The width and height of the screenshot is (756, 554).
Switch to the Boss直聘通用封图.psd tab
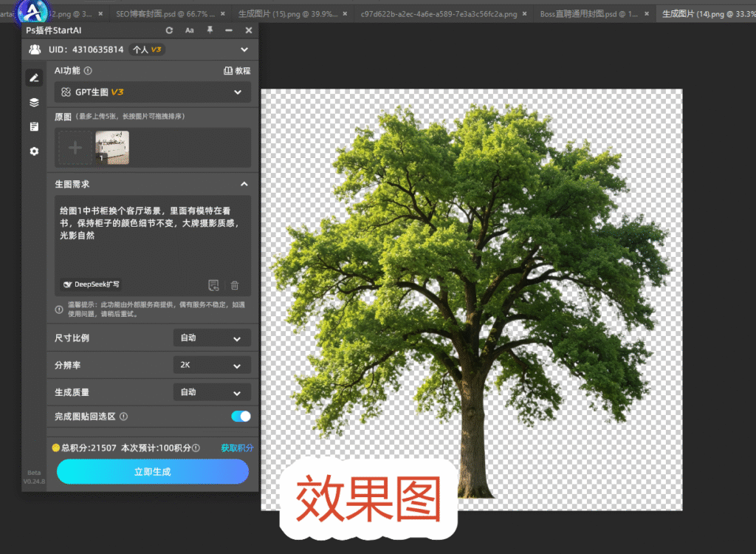tap(588, 14)
